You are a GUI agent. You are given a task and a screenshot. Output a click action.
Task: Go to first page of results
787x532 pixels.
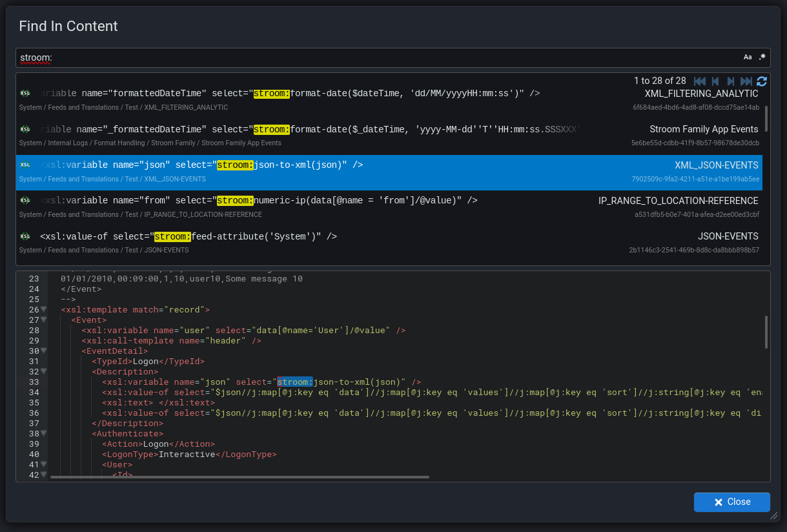point(699,81)
